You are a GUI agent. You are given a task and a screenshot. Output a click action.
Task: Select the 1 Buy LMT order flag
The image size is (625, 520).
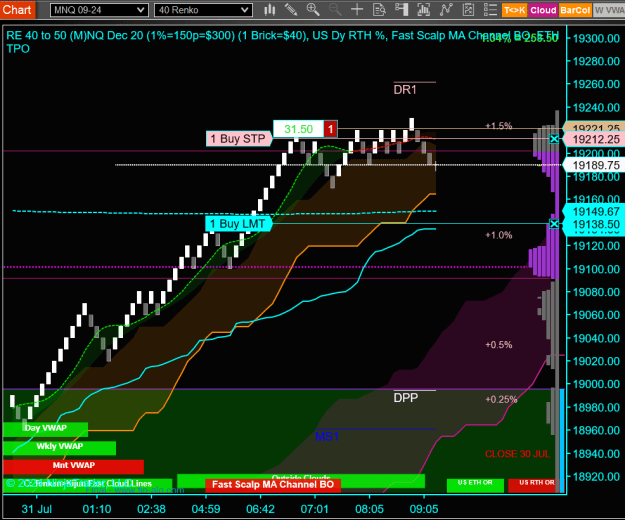pos(238,224)
